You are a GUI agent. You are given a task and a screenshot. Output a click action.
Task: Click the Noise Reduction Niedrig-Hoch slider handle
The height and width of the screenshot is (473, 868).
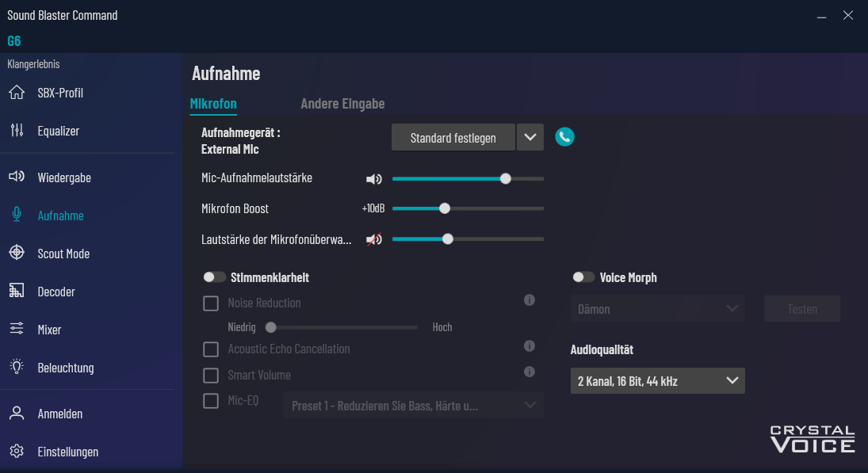270,327
